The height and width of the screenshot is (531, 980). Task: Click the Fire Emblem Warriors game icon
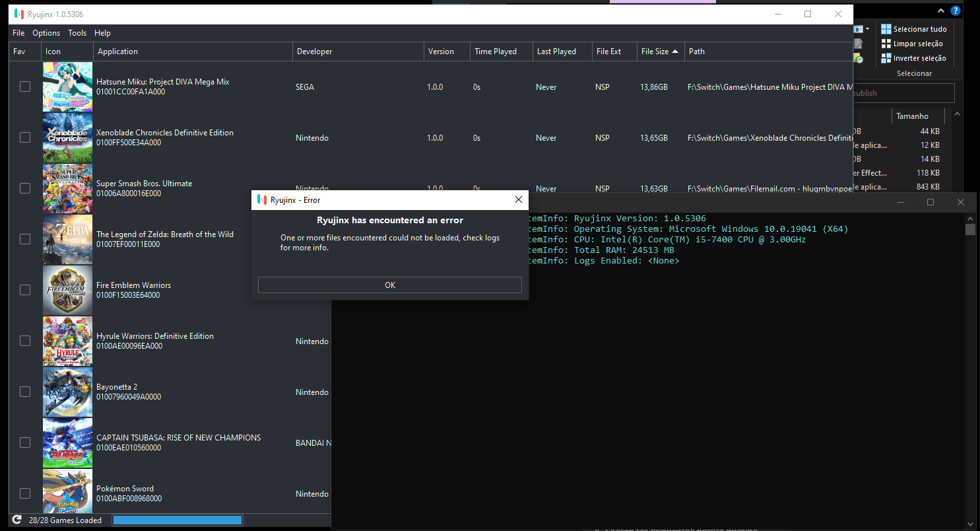(67, 291)
